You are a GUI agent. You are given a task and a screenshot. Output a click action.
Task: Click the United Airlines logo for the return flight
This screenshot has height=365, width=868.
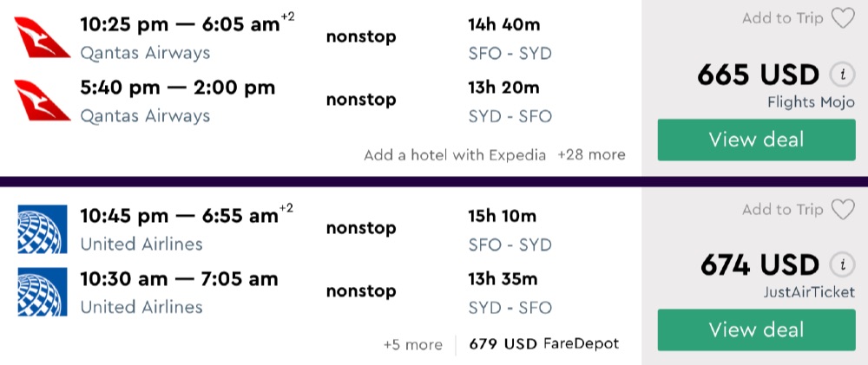coord(43,291)
